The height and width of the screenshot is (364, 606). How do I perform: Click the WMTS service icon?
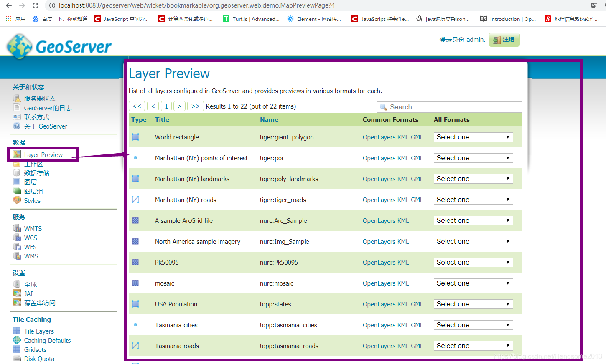click(x=17, y=228)
